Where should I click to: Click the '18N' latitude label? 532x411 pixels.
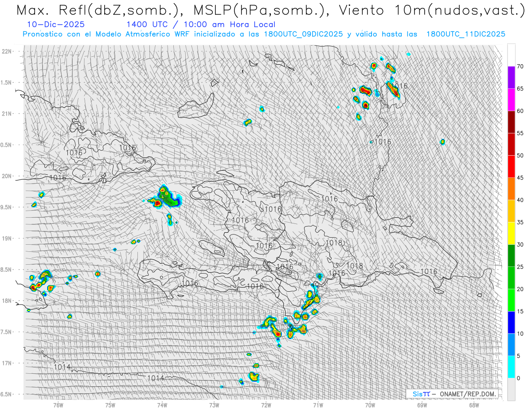(x=7, y=301)
